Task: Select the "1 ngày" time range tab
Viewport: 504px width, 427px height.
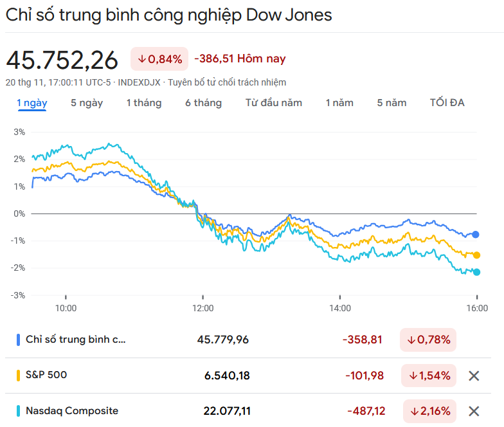Action: (x=32, y=103)
